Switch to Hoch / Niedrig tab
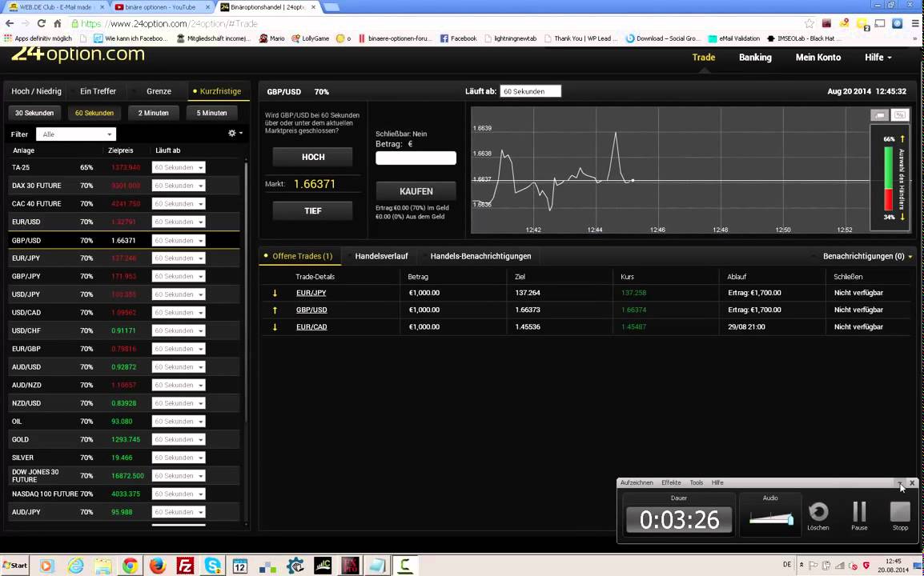Viewport: 924px width, 576px height. [37, 91]
